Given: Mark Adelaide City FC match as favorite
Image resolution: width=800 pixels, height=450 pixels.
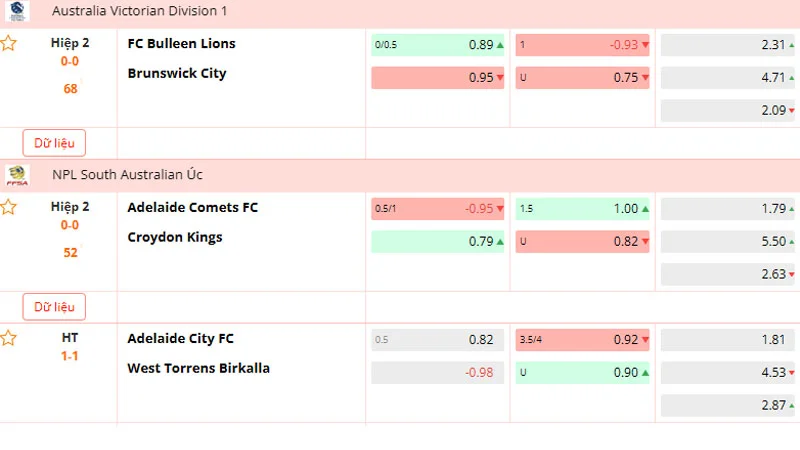Looking at the screenshot, I should tap(8, 338).
